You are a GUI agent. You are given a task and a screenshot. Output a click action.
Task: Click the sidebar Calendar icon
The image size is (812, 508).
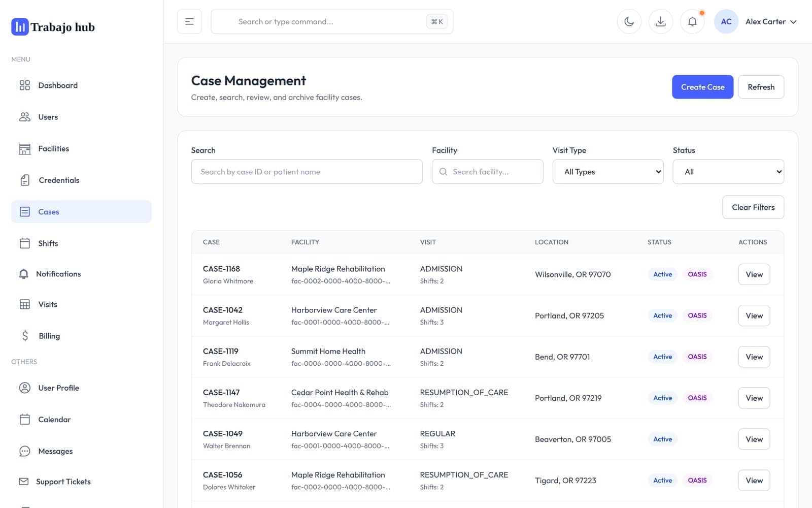tap(24, 420)
